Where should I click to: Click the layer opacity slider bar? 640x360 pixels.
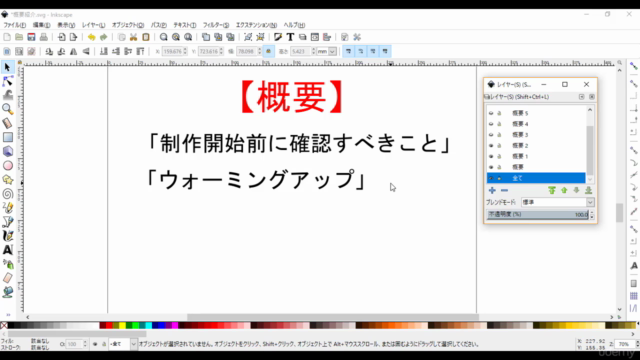[x=538, y=214]
